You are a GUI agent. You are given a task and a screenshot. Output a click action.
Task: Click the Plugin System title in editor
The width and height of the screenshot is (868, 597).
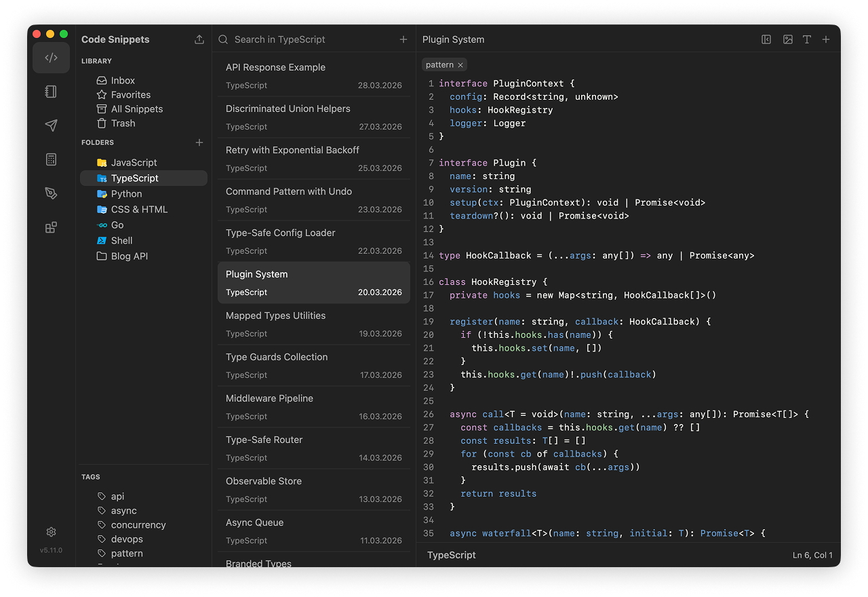[x=454, y=39]
